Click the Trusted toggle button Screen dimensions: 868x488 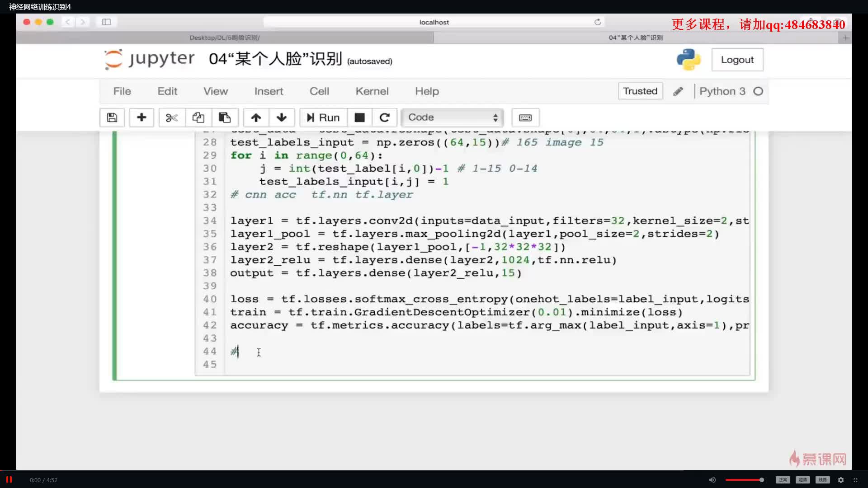pos(640,91)
